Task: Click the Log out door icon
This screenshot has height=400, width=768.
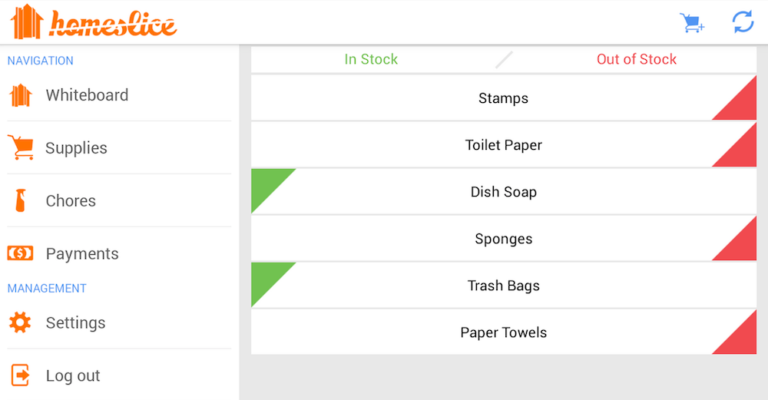Action: point(20,376)
